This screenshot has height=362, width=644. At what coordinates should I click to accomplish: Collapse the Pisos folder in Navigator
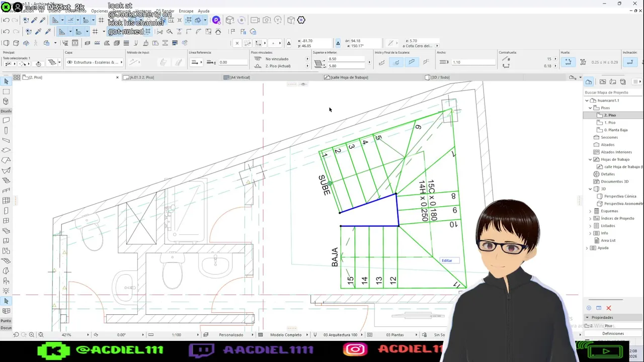click(x=591, y=108)
